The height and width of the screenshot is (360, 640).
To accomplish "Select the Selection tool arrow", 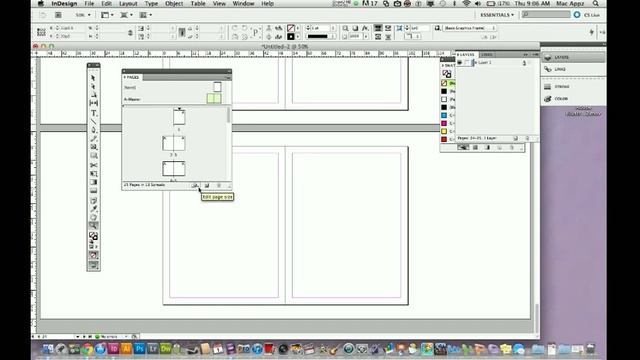I will coord(93,78).
